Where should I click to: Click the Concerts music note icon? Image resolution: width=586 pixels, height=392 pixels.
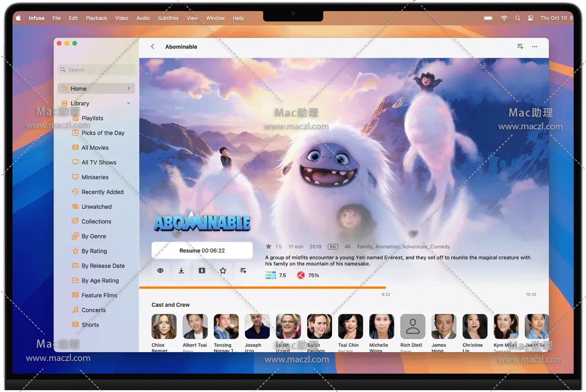75,310
